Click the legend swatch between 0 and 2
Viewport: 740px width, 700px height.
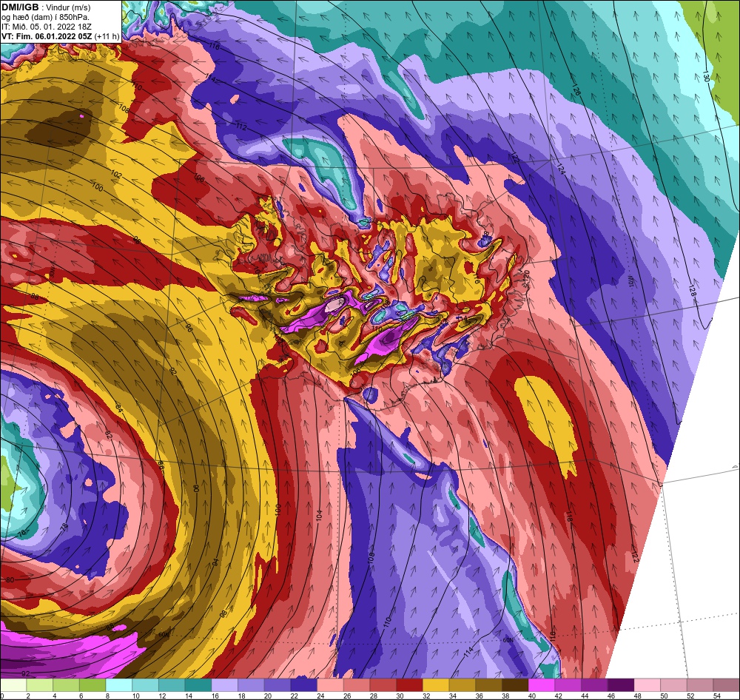[x=13, y=685]
